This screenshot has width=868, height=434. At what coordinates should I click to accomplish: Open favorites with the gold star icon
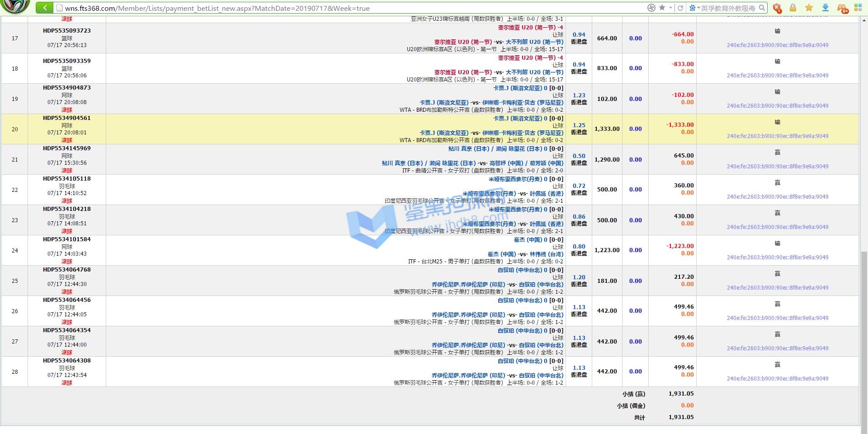pyautogui.click(x=809, y=8)
